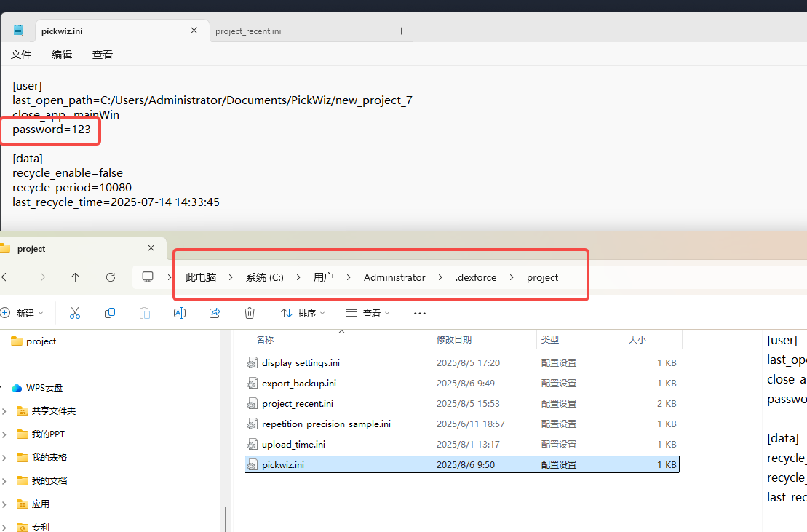The image size is (807, 532).
Task: Click the Delete trash icon
Action: tap(250, 313)
